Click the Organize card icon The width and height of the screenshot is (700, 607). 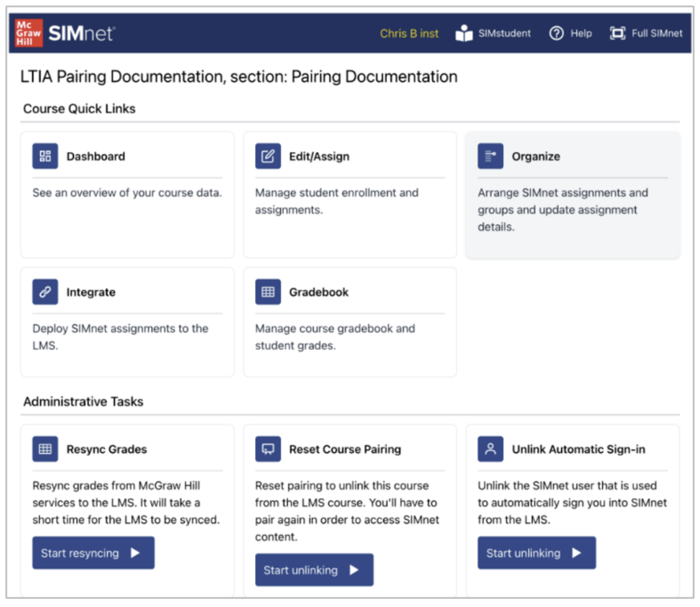(x=490, y=156)
